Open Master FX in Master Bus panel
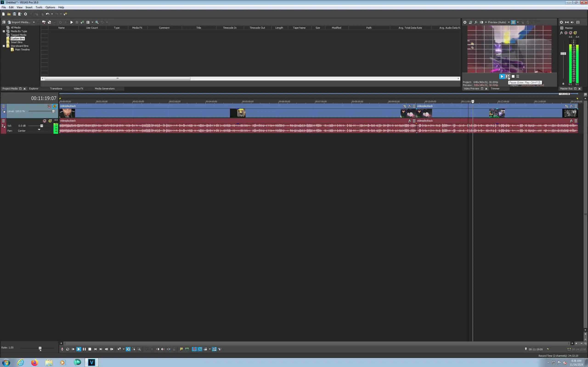This screenshot has width=588, height=367. pyautogui.click(x=561, y=33)
